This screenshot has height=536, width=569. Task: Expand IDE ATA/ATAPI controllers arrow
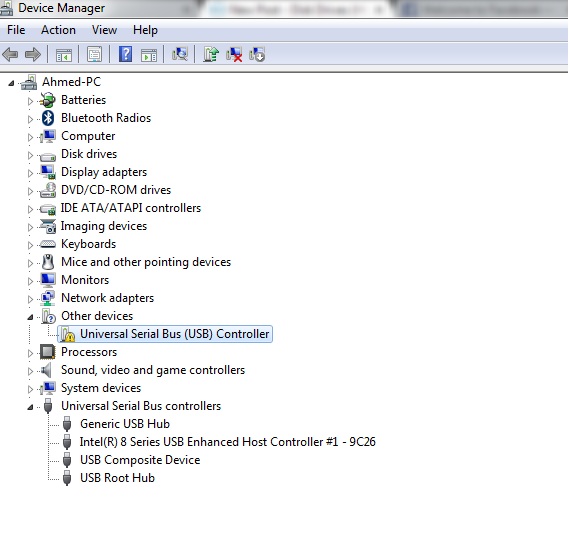30,209
